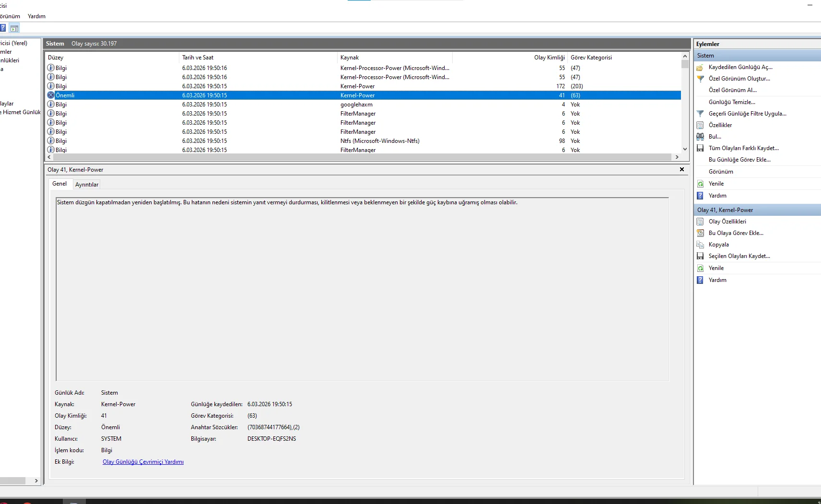Open the Yardım menu in the menu bar
821x504 pixels.
point(36,16)
